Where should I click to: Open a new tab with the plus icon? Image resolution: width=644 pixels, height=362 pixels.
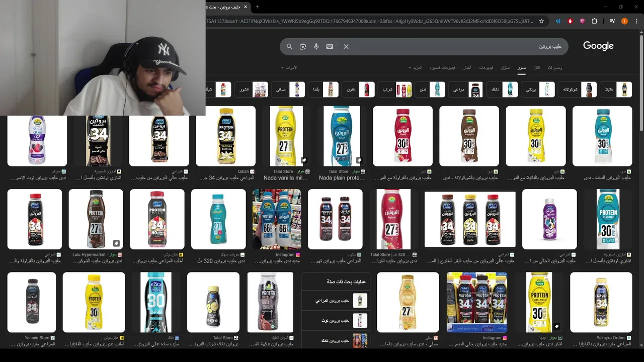pyautogui.click(x=257, y=7)
